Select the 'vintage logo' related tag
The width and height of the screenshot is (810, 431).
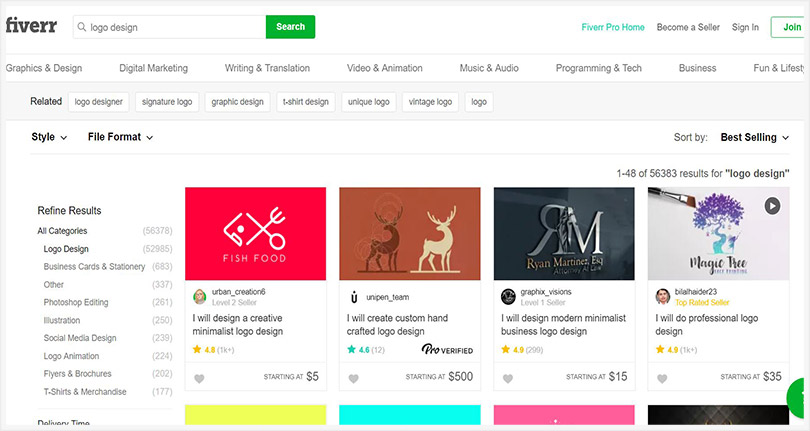[x=430, y=102]
